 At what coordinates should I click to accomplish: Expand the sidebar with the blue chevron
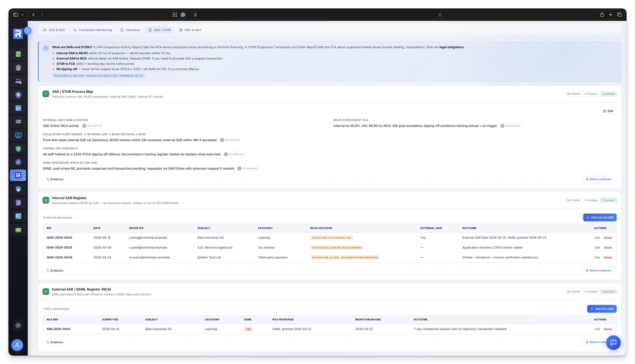tap(28, 30)
